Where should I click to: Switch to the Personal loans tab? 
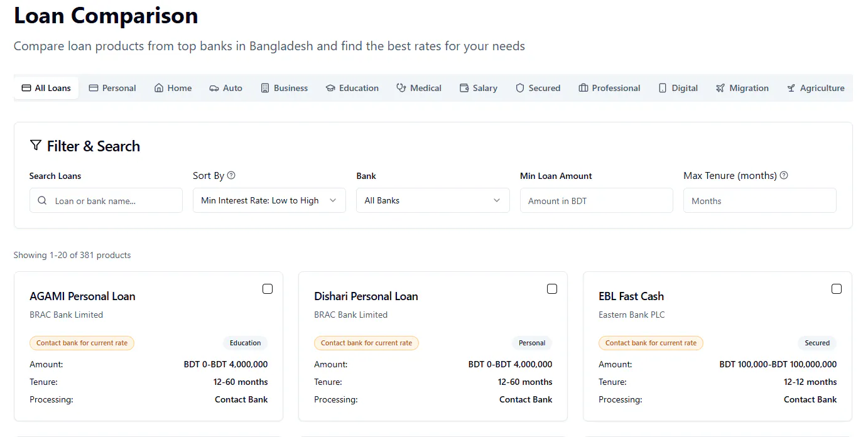[112, 88]
